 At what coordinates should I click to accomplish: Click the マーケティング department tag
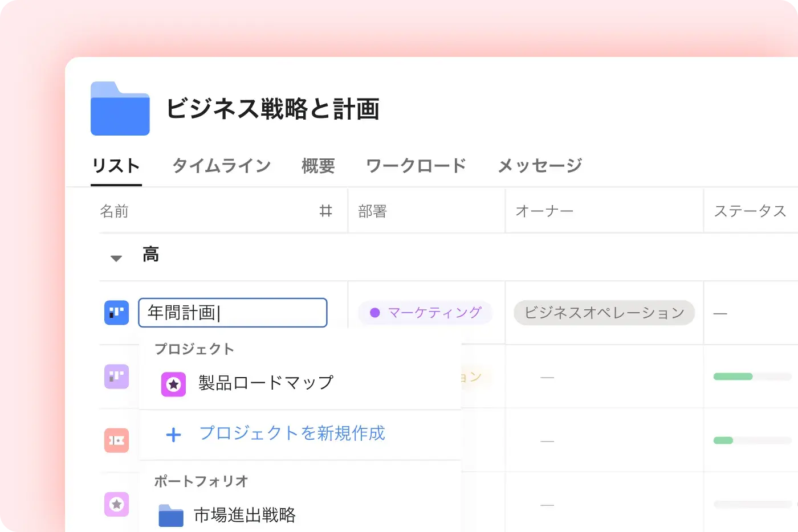click(x=425, y=313)
